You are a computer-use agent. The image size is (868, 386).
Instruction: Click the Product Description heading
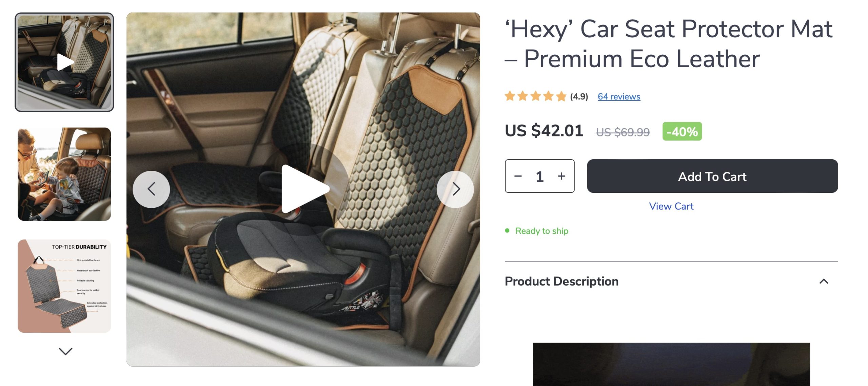[561, 281]
